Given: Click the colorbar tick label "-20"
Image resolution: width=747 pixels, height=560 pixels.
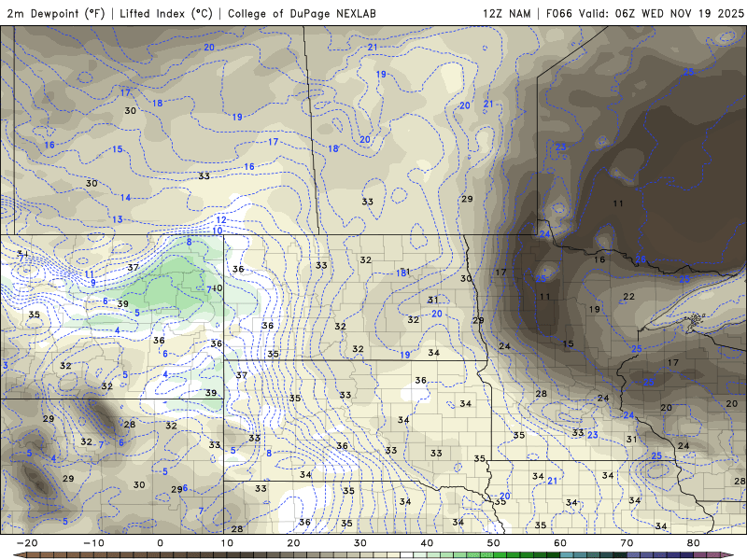Looking at the screenshot, I should click(27, 543).
